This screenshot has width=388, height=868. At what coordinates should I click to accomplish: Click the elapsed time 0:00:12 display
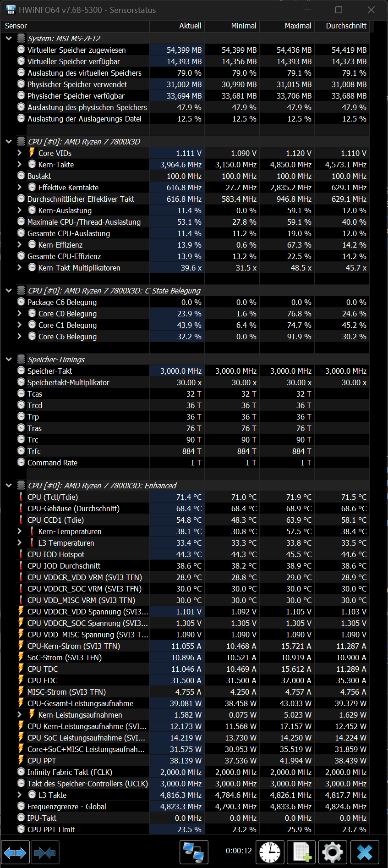pos(239,851)
